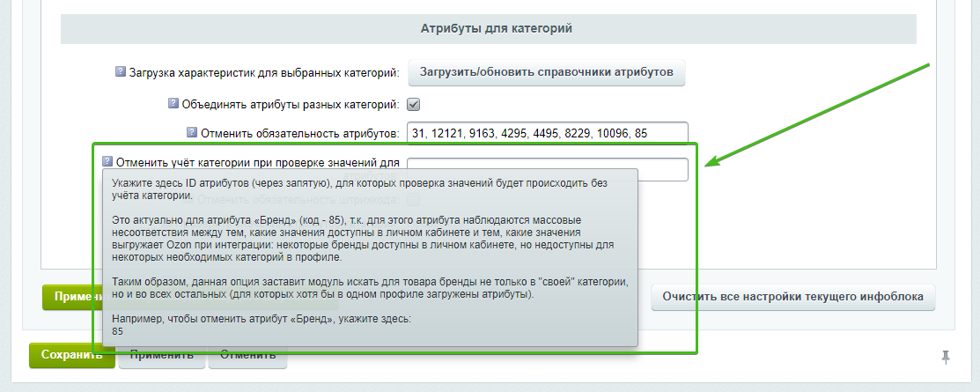Image resolution: width=980 pixels, height=392 pixels.
Task: Click tooltip example value 85
Action: coord(117,331)
